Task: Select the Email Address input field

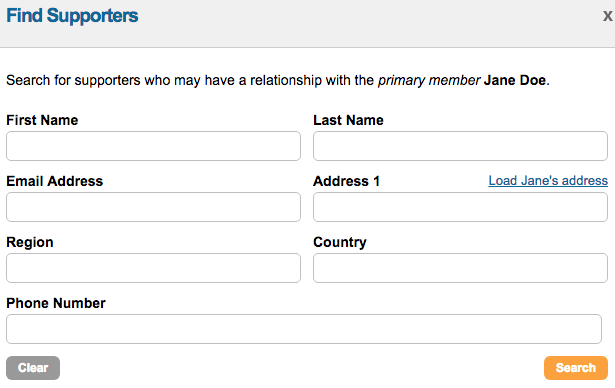Action: tap(153, 207)
